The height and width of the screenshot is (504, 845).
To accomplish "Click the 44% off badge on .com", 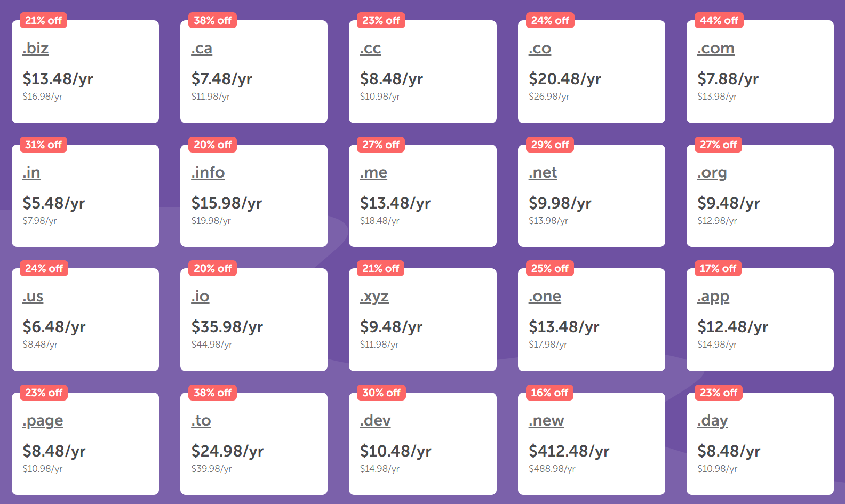I will click(x=719, y=20).
